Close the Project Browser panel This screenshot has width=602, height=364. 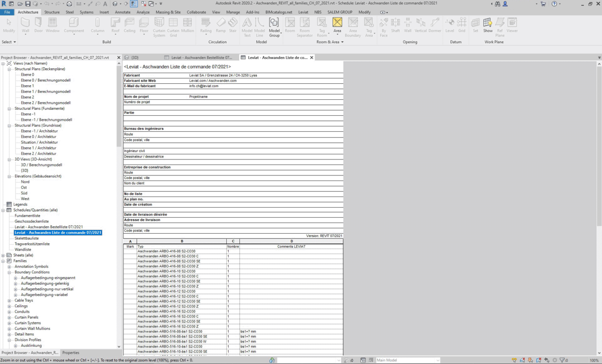[x=119, y=58]
